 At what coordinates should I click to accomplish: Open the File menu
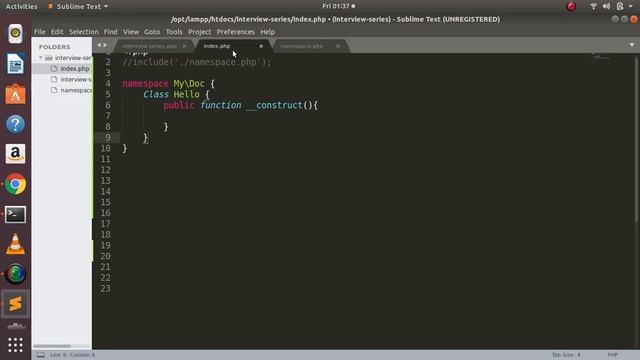click(x=40, y=32)
